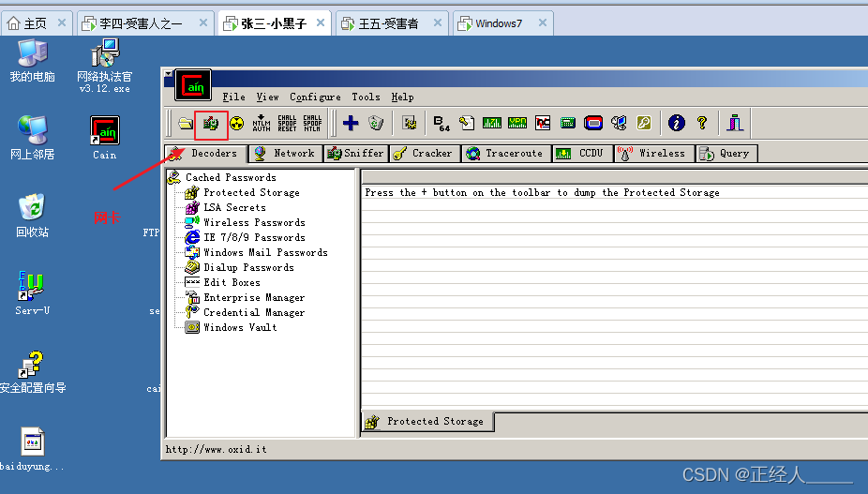
Task: Switch to the CCDU tab
Action: click(583, 154)
